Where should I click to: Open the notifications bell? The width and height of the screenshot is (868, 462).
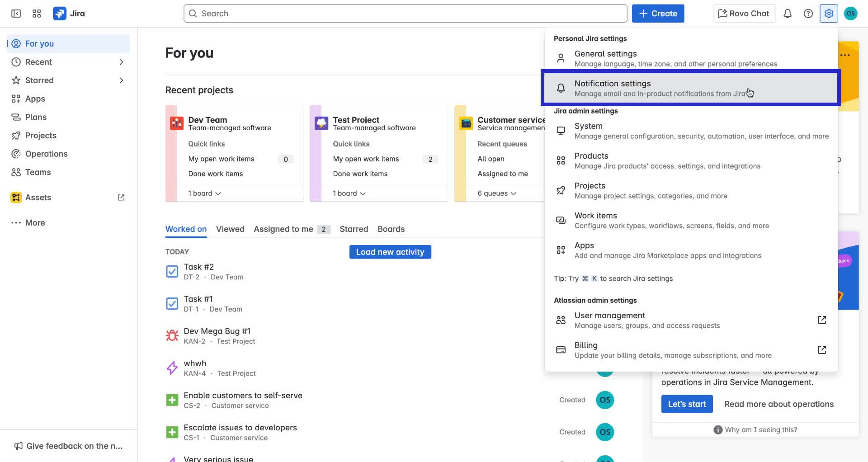[x=788, y=14]
